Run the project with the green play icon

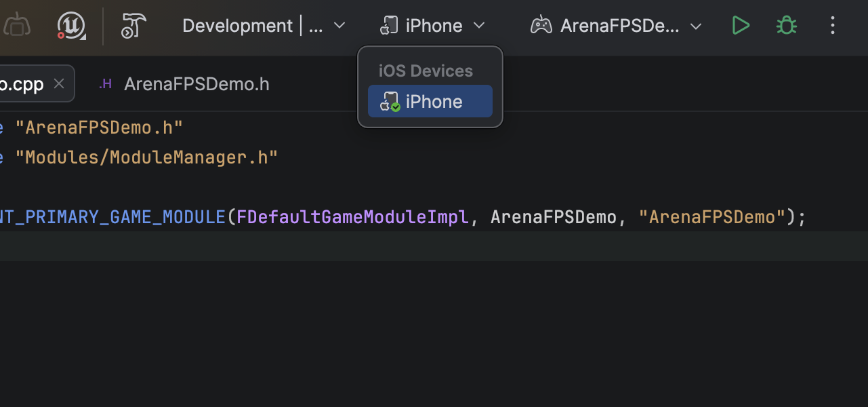pos(741,26)
